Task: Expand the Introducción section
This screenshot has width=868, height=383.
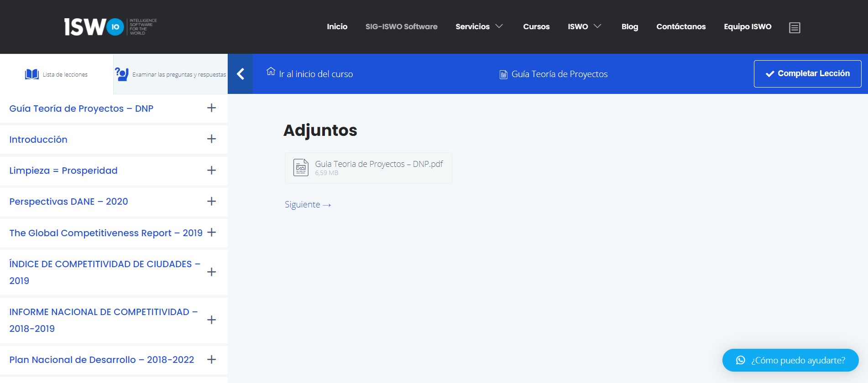Action: point(211,139)
